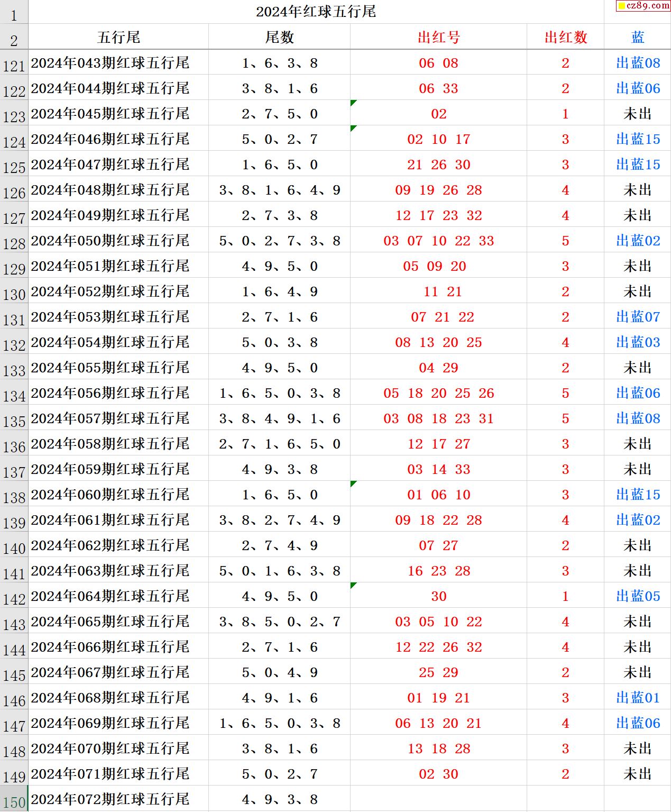Viewport: 671px width, 812px height.
Task: Click the 五行尾 column header cell
Action: coord(118,37)
